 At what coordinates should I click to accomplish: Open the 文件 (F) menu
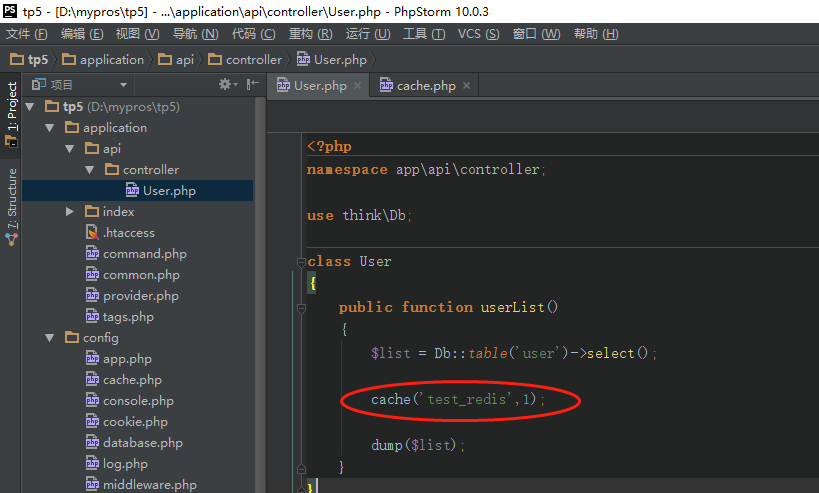(26, 34)
